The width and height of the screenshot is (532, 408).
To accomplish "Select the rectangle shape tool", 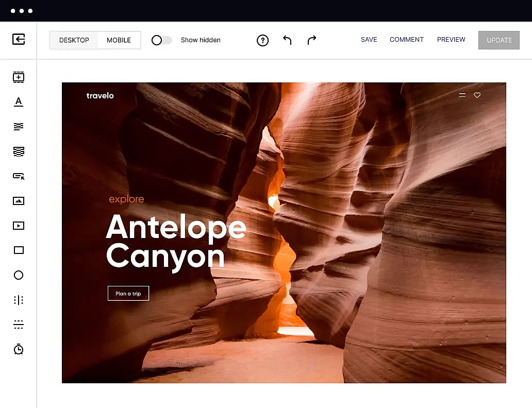I will pyautogui.click(x=19, y=250).
